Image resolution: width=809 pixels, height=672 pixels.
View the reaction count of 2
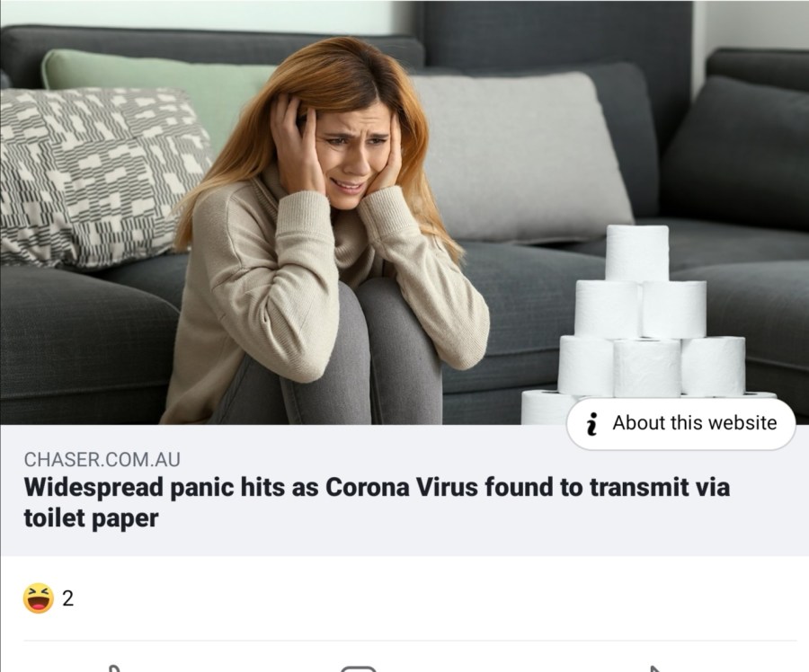coord(68,598)
